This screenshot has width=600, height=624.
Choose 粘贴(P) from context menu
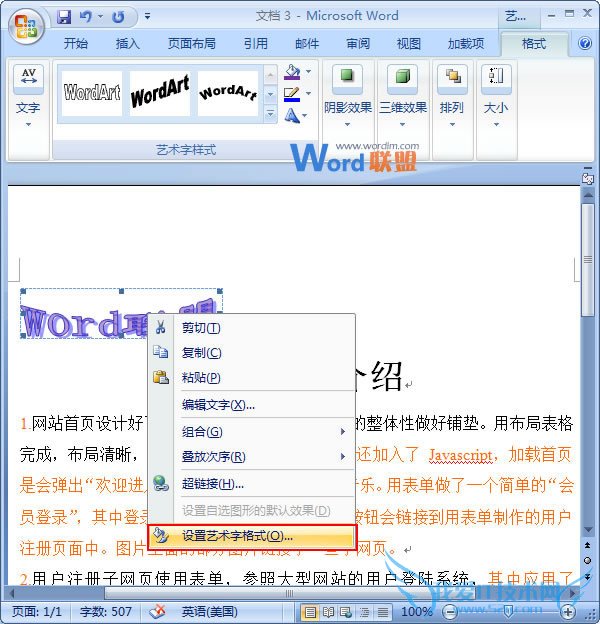(251, 377)
